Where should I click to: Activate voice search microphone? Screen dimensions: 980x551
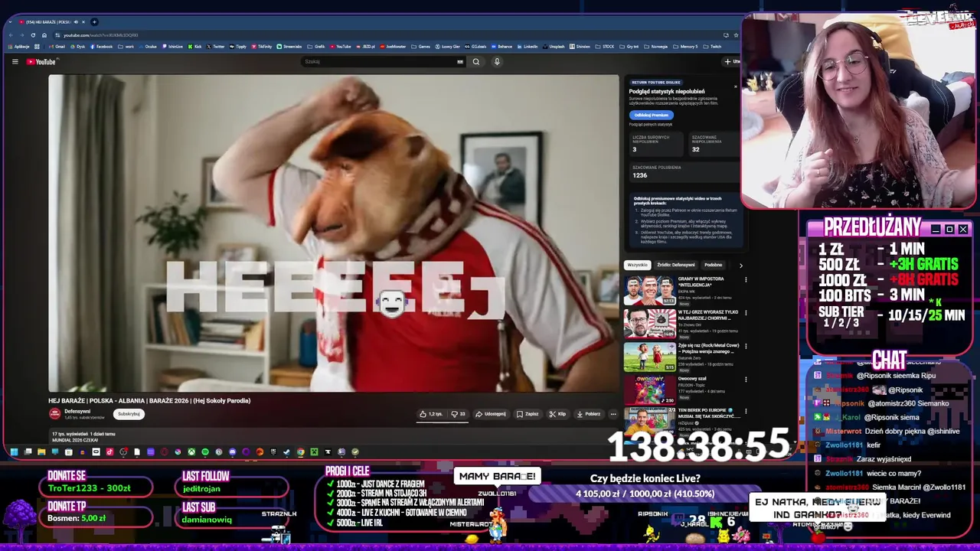coord(497,62)
